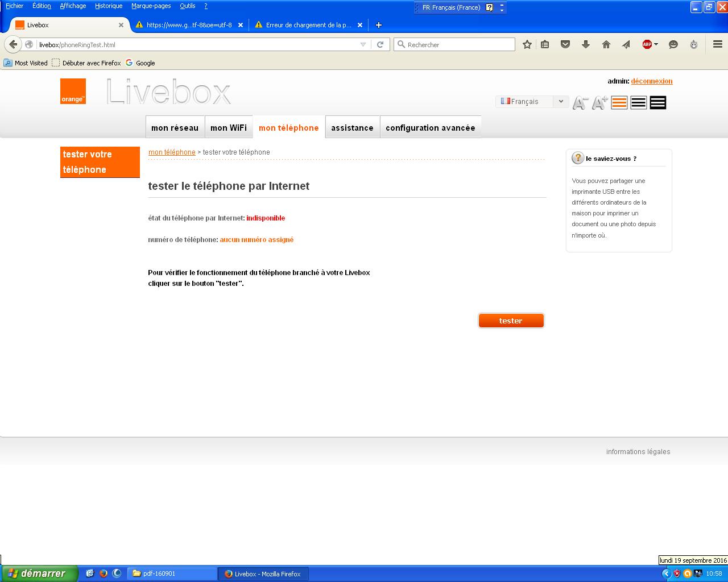728x582 pixels.
Task: Open the Downloads arrow icon
Action: (586, 44)
